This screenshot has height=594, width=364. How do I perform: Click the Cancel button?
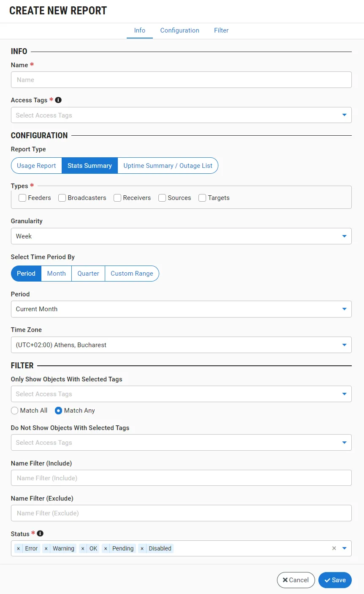(296, 580)
